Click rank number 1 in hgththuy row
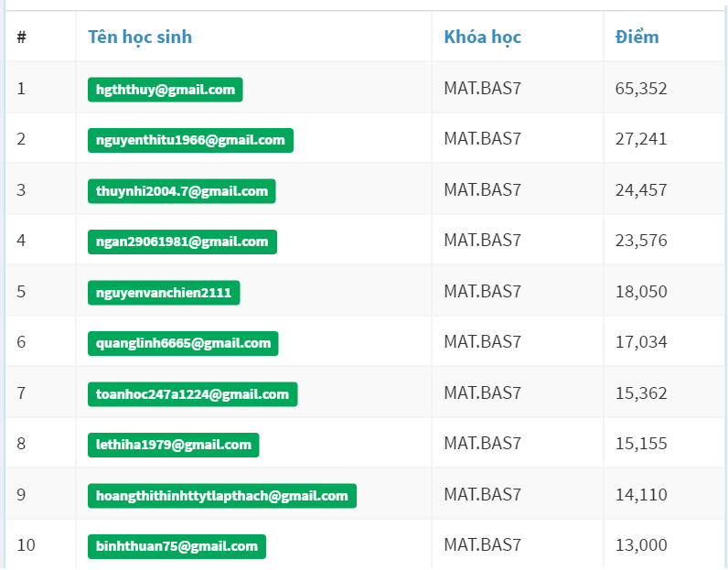 coord(21,88)
